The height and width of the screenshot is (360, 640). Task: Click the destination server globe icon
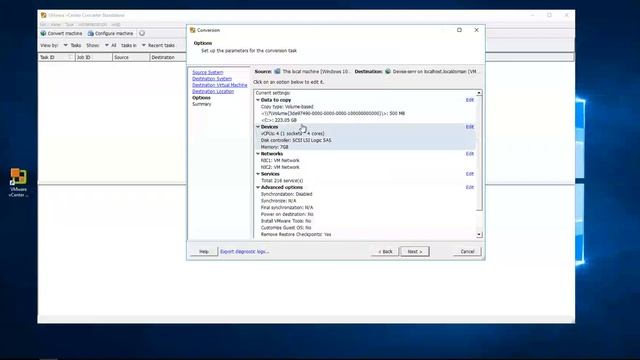tap(388, 71)
